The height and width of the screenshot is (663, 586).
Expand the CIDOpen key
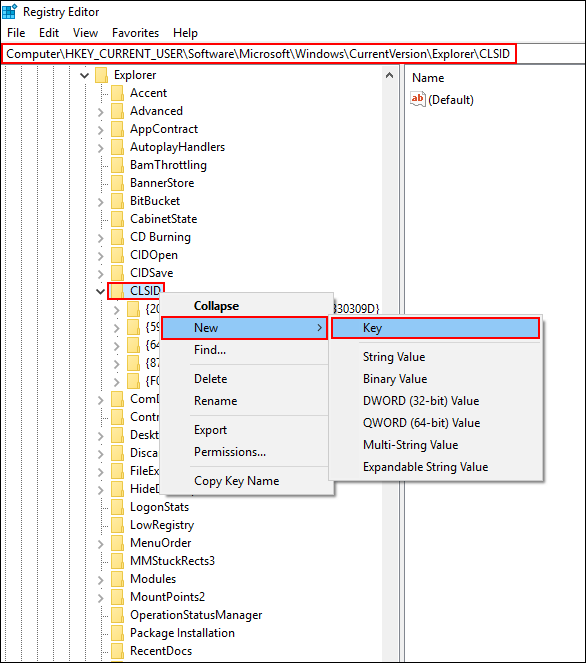[x=100, y=256]
